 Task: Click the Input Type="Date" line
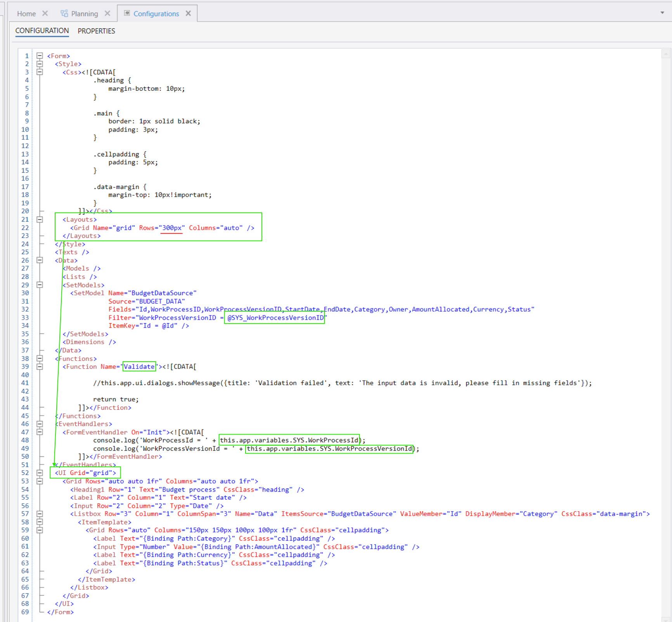[x=147, y=506]
